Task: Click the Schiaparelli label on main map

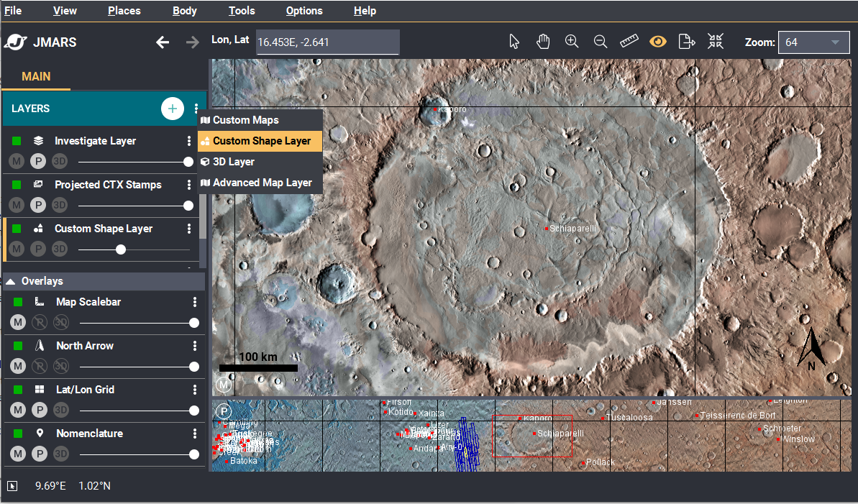Action: [x=572, y=228]
